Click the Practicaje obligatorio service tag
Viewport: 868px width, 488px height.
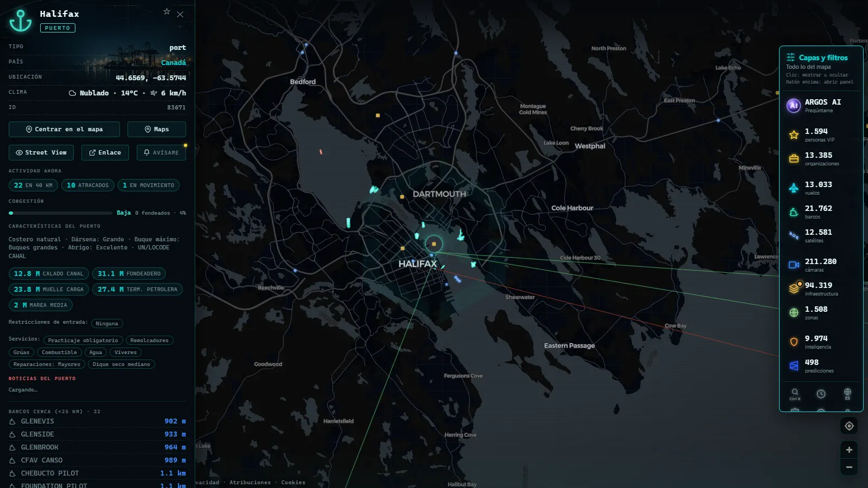pos(83,341)
